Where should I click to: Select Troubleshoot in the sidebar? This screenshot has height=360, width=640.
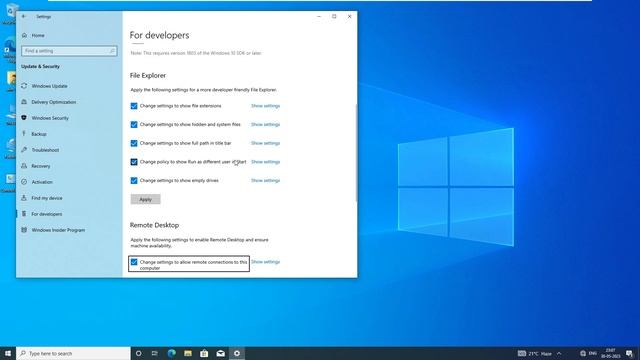pos(45,150)
